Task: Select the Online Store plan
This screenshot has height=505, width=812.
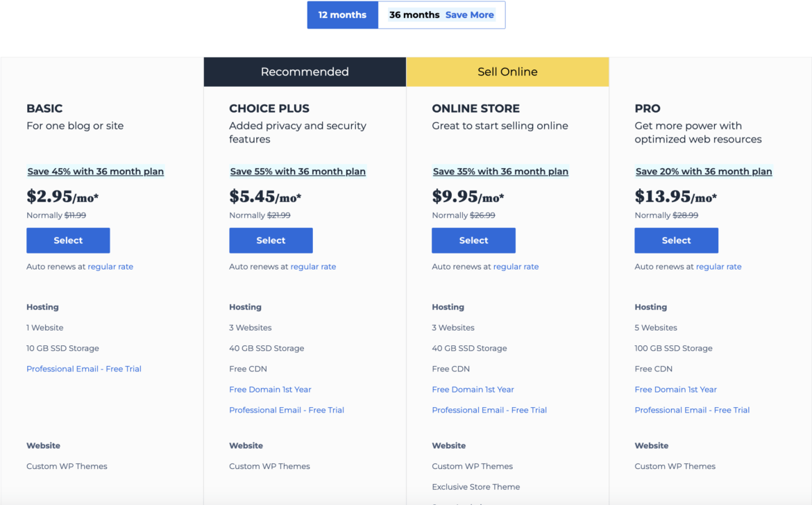Action: tap(473, 240)
